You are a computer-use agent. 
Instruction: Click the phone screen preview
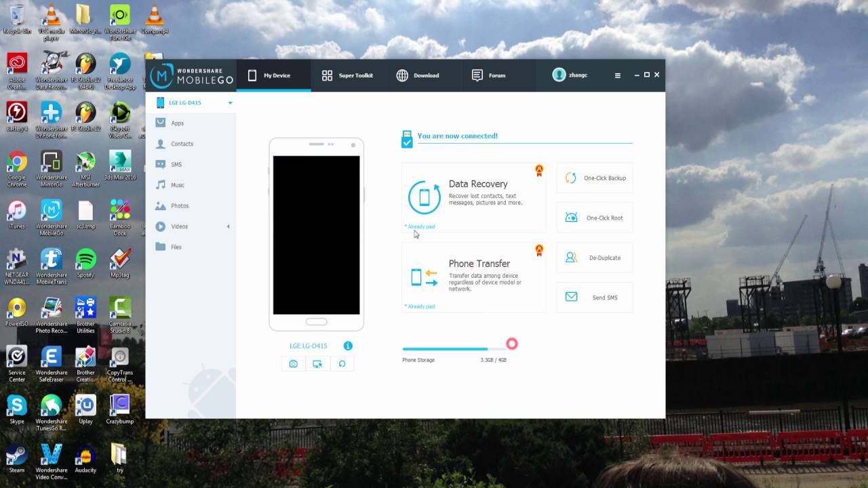coord(316,235)
